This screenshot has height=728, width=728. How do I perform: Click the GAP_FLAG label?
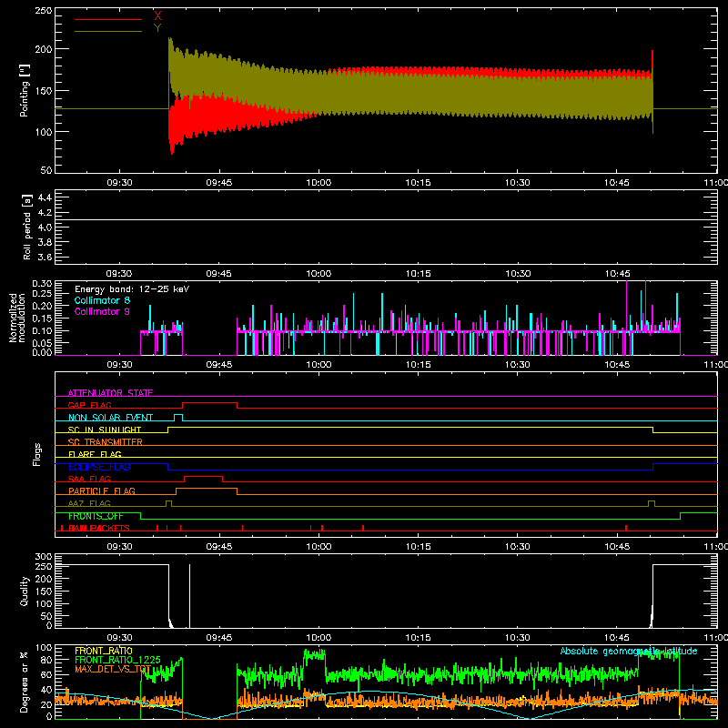click(x=89, y=405)
